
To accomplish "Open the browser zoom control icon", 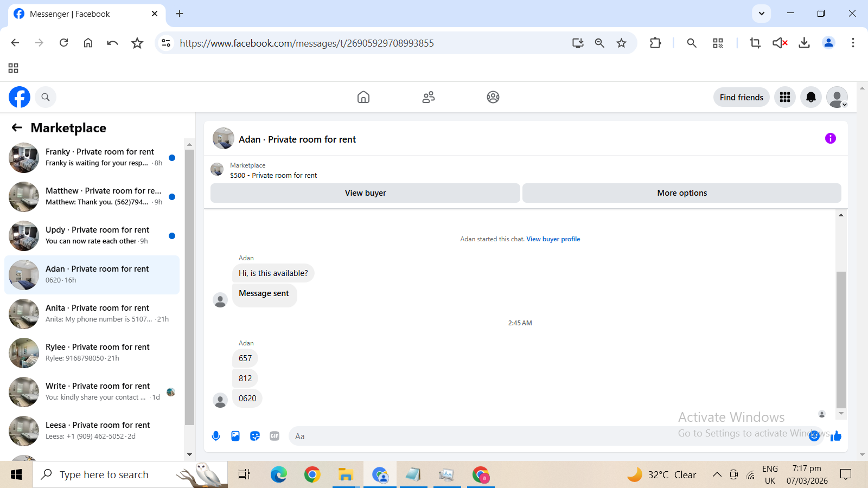I will tap(599, 43).
